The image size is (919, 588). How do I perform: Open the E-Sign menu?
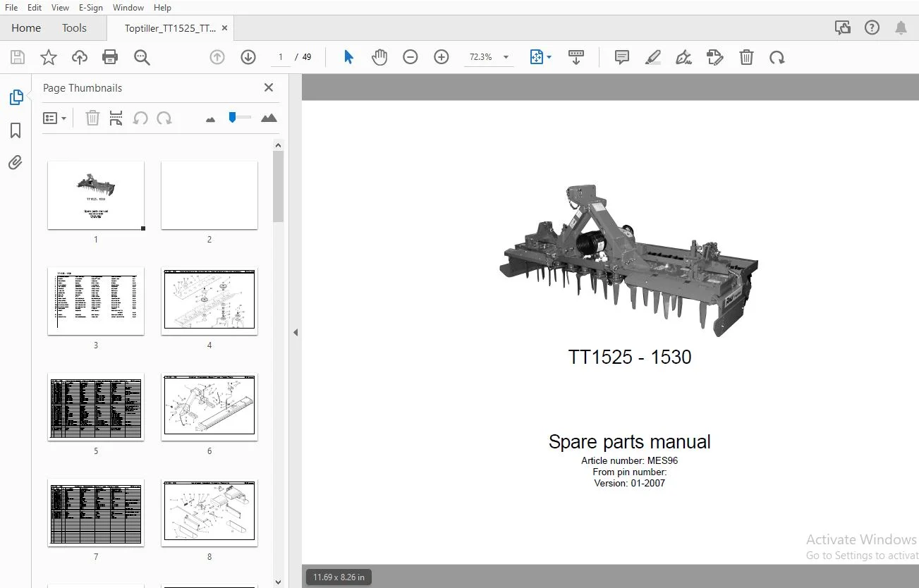pyautogui.click(x=90, y=7)
